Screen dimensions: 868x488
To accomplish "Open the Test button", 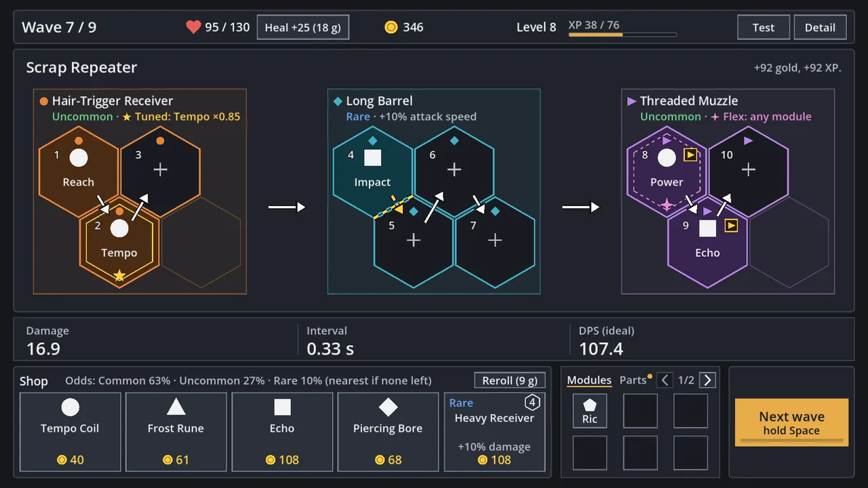I will tap(764, 28).
